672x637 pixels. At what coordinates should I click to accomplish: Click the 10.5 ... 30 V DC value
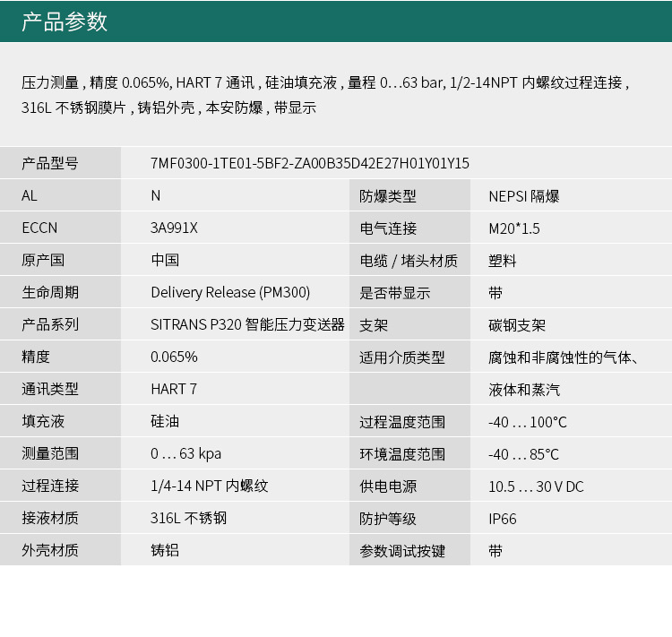[536, 486]
